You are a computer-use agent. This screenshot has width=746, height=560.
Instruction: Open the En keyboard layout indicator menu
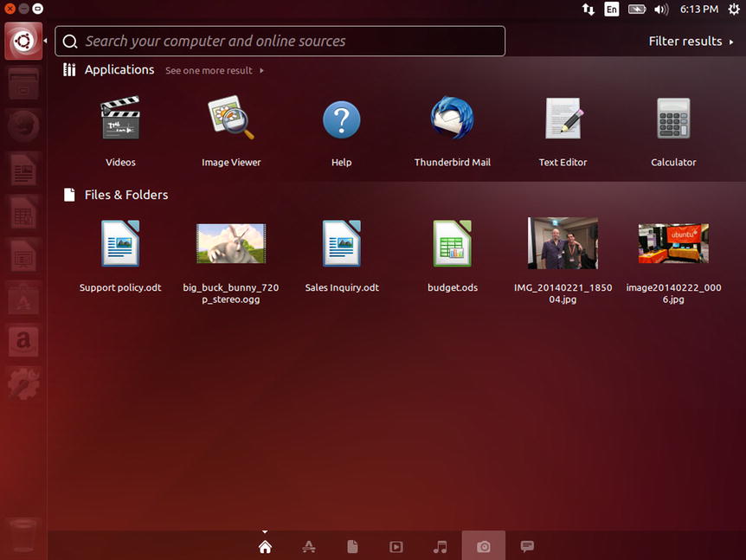click(x=612, y=10)
